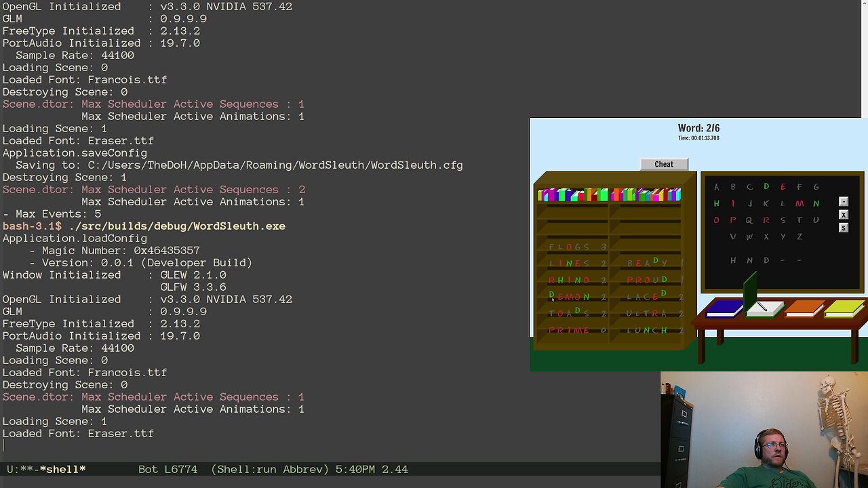The width and height of the screenshot is (868, 488).
Task: Click blackboard alphabet letter L
Action: 783,203
